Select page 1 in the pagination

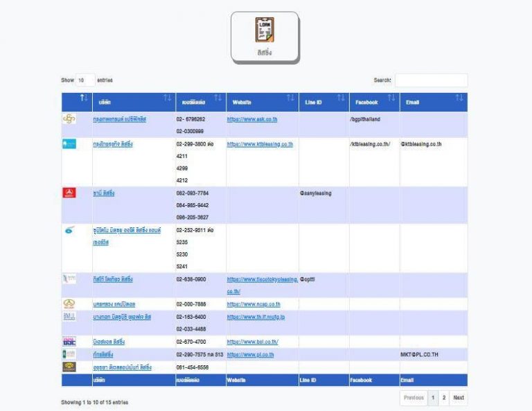pos(433,398)
